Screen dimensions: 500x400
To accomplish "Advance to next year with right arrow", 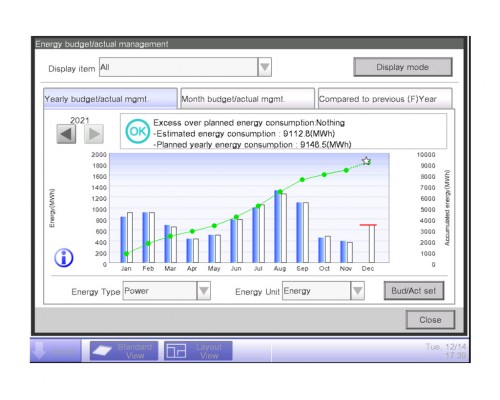I will click(94, 134).
